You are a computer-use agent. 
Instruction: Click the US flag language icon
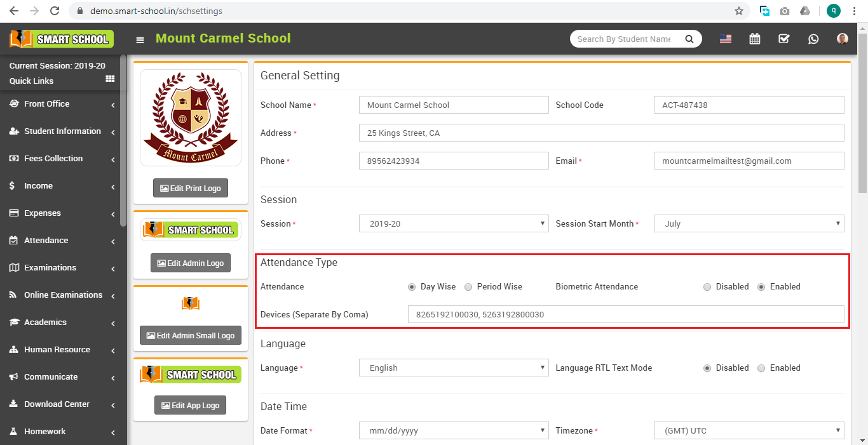[x=726, y=39]
